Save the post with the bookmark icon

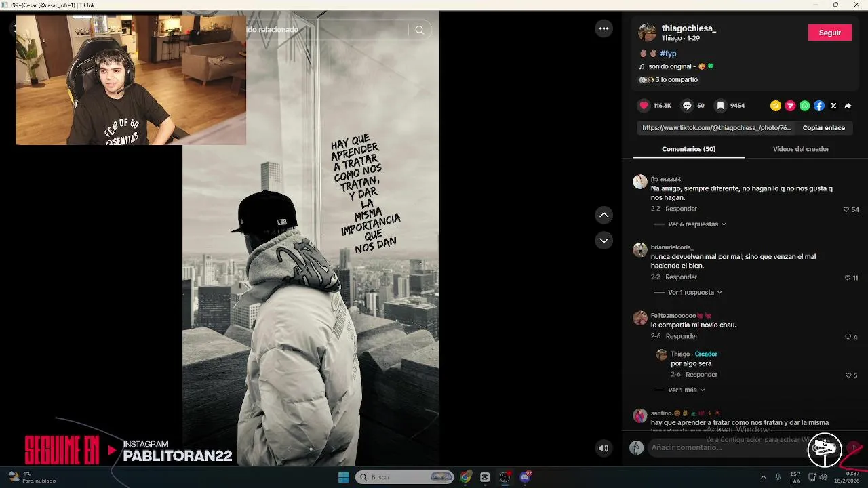tap(721, 106)
